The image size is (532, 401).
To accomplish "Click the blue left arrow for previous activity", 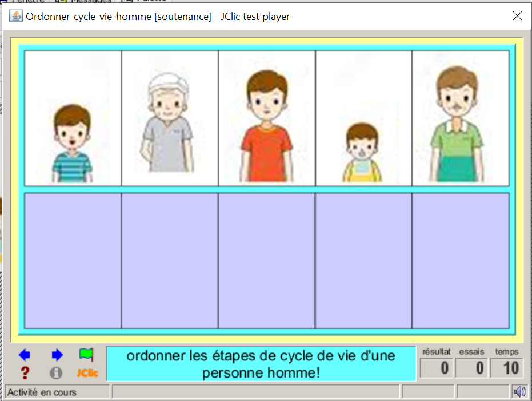I will point(25,355).
